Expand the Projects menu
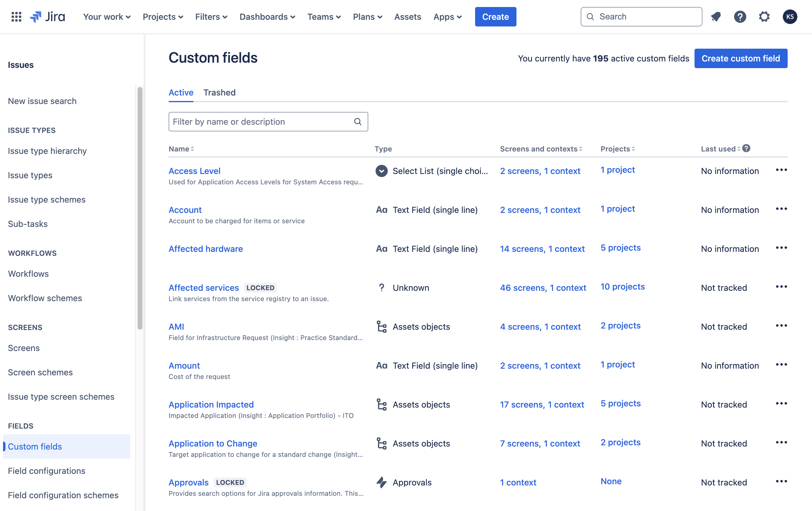 click(163, 16)
